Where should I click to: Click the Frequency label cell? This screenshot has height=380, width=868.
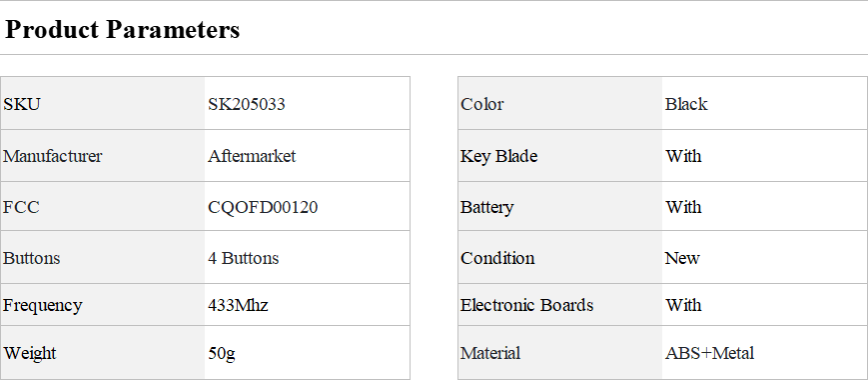point(103,305)
